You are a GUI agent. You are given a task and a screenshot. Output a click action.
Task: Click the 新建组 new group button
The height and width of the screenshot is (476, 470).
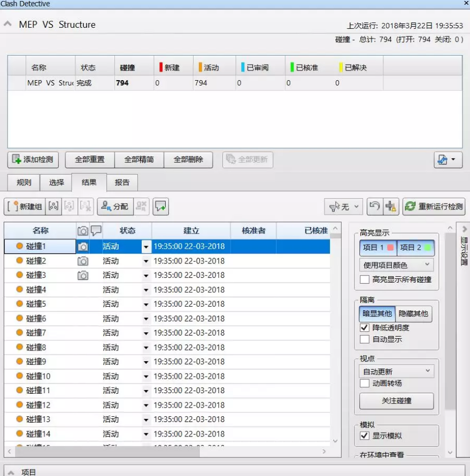25,207
